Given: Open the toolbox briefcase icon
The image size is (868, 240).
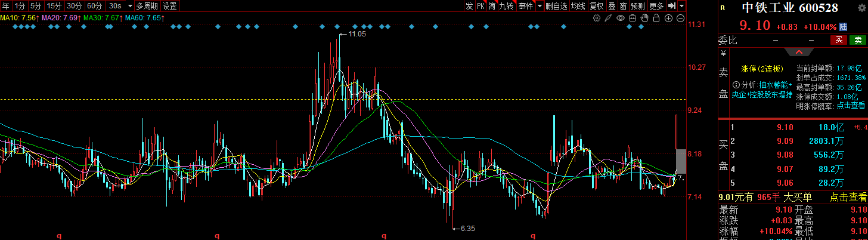Looking at the screenshot, I should 633,18.
